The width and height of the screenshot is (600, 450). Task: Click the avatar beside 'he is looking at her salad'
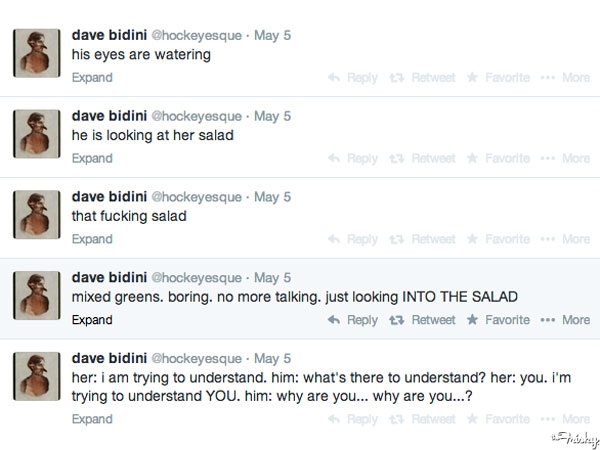coord(38,134)
